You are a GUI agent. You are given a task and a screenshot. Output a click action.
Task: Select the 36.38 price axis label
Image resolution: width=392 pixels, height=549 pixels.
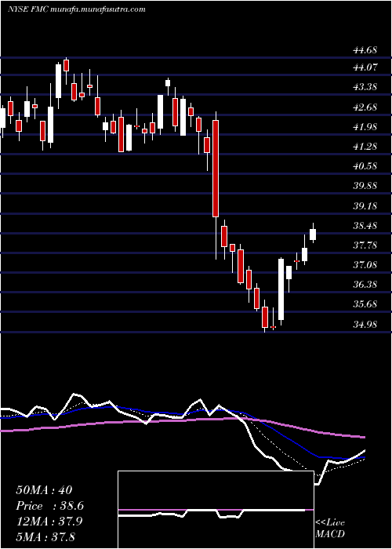(x=365, y=284)
